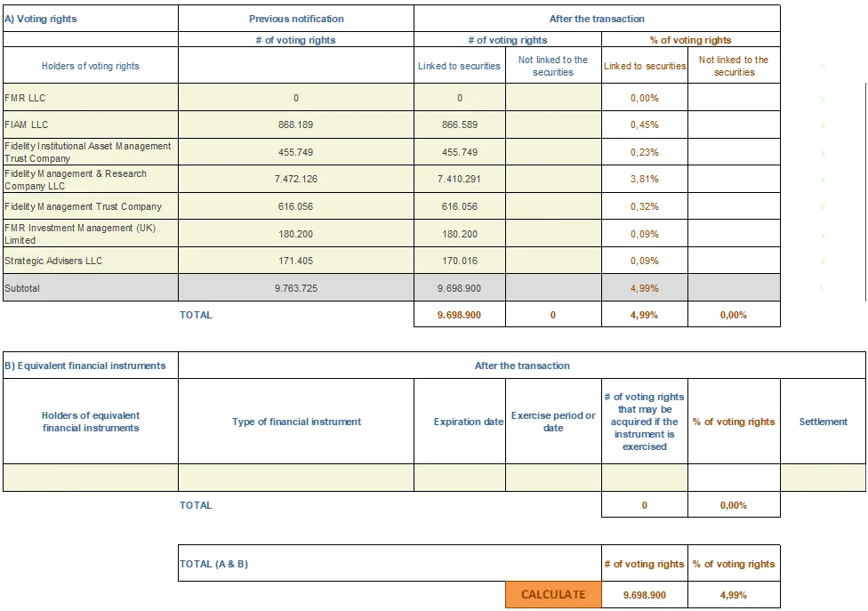Select the FIAM LLC holder cell
The image size is (868, 611).
coord(91,125)
